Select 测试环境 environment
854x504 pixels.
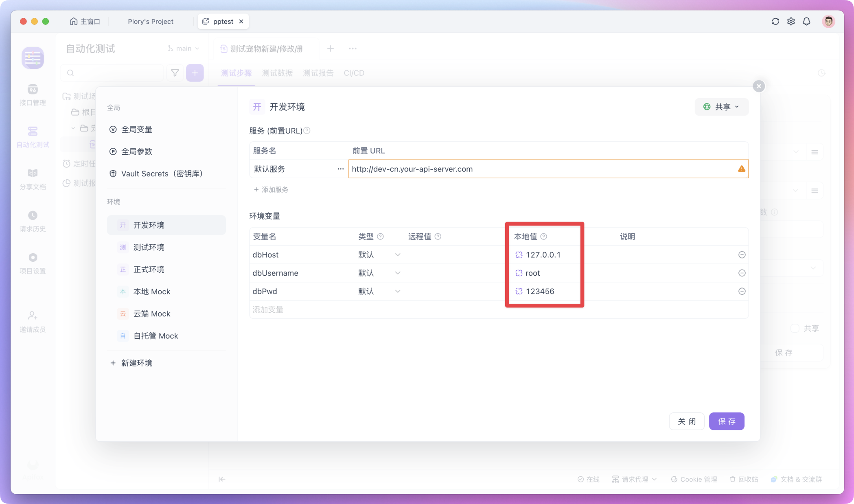point(149,247)
